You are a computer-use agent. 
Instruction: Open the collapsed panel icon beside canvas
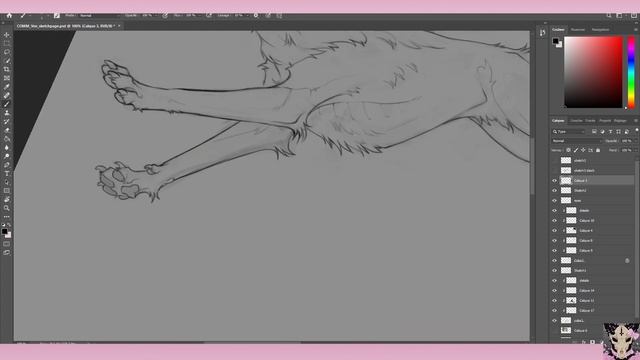coord(542,33)
